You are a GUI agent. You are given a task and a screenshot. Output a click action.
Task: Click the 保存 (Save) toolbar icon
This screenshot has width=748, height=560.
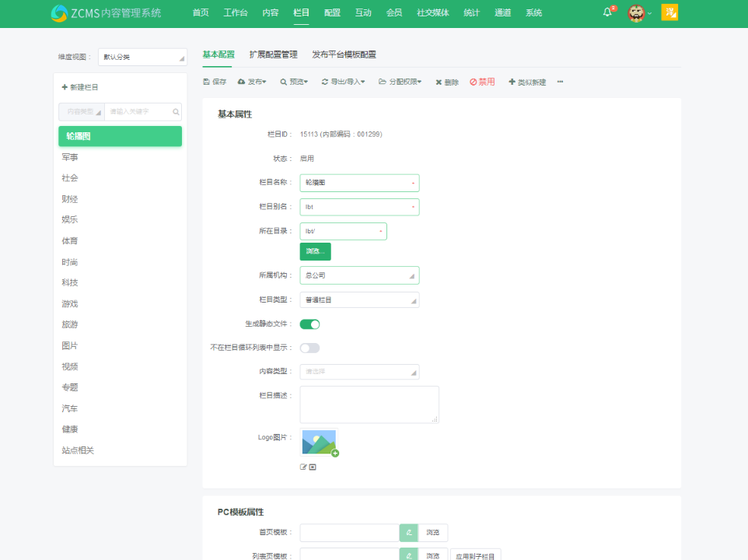coord(215,81)
